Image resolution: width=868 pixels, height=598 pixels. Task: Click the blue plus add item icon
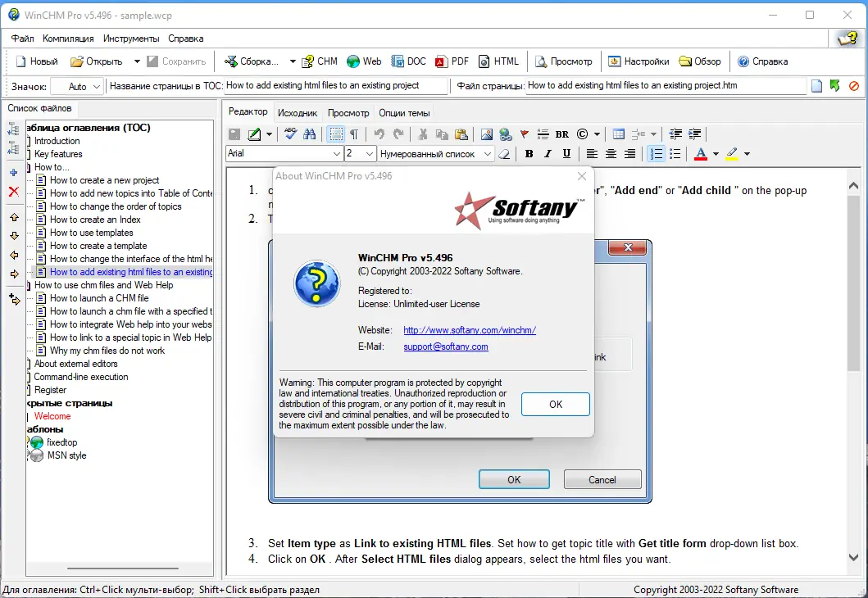14,173
